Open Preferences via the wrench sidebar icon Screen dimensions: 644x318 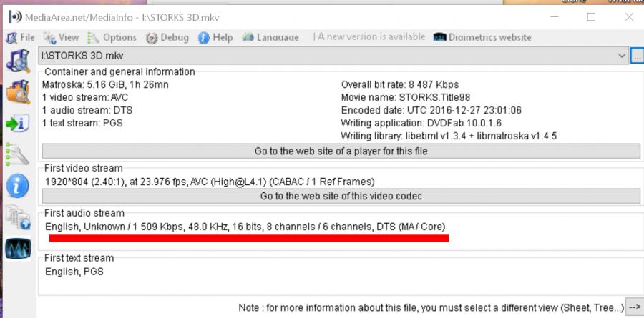tap(17, 154)
